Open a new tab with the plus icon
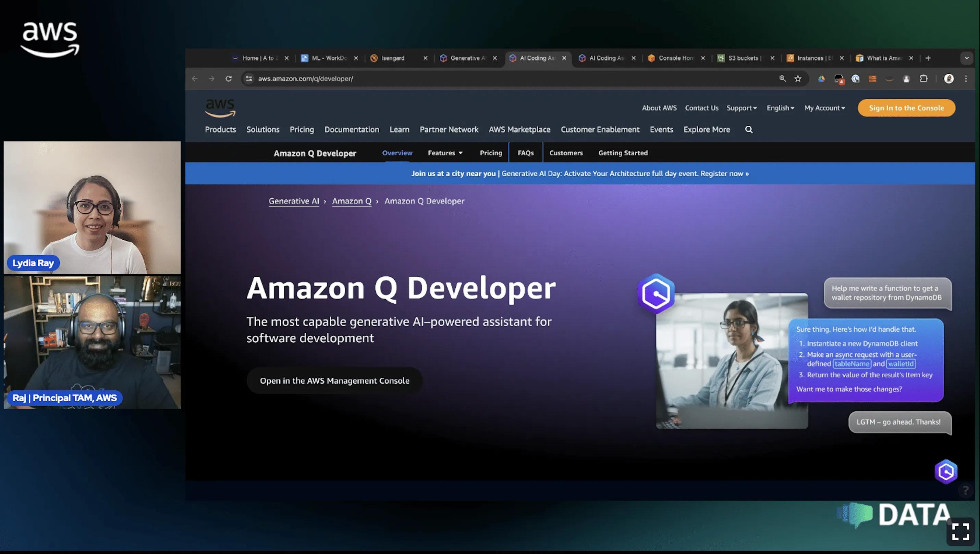Viewport: 980px width, 554px height. pyautogui.click(x=928, y=58)
